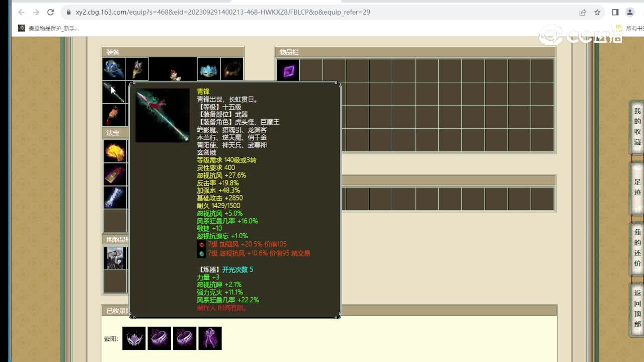Select the red item equipment slot
Image resolution: width=644 pixels, height=362 pixels.
point(114,115)
